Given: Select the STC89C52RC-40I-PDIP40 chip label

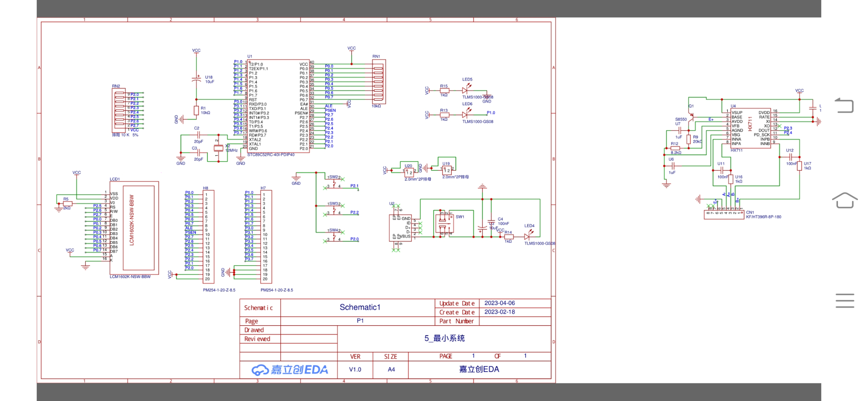Looking at the screenshot, I should tap(271, 155).
